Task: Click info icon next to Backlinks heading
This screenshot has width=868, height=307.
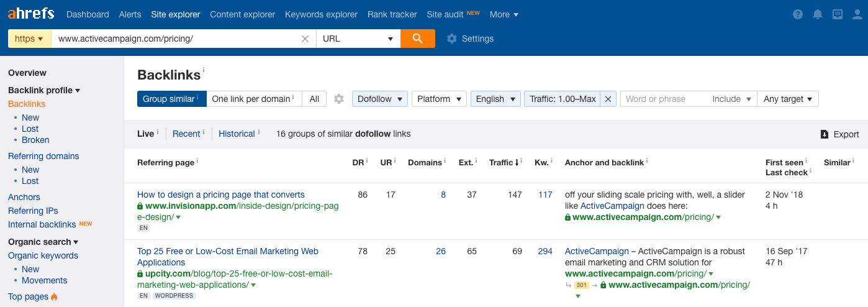Action: pyautogui.click(x=204, y=70)
